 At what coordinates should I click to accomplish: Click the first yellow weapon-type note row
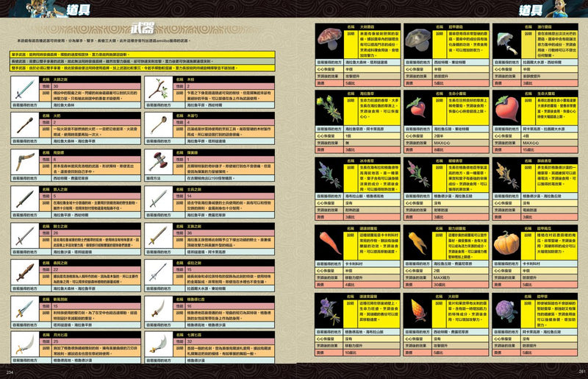[x=143, y=54]
